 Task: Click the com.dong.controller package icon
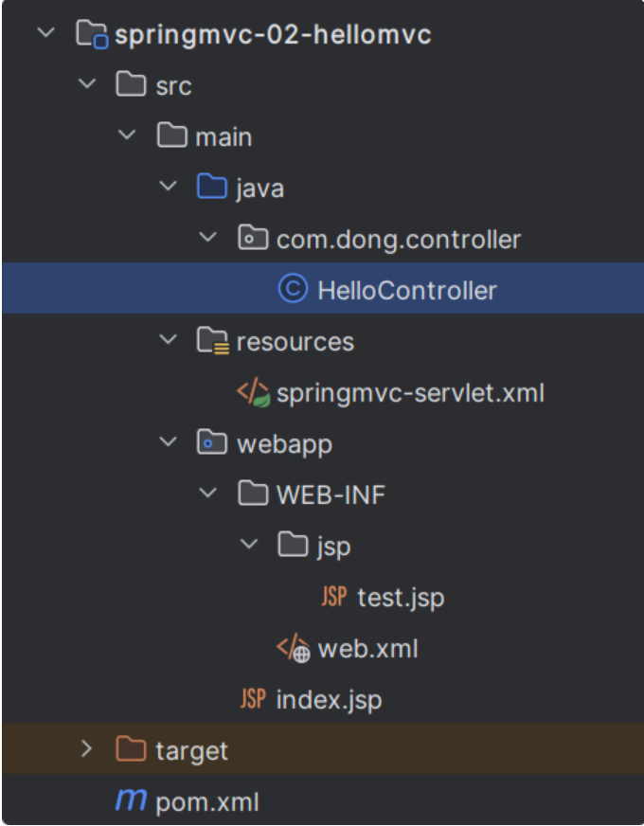click(x=252, y=239)
